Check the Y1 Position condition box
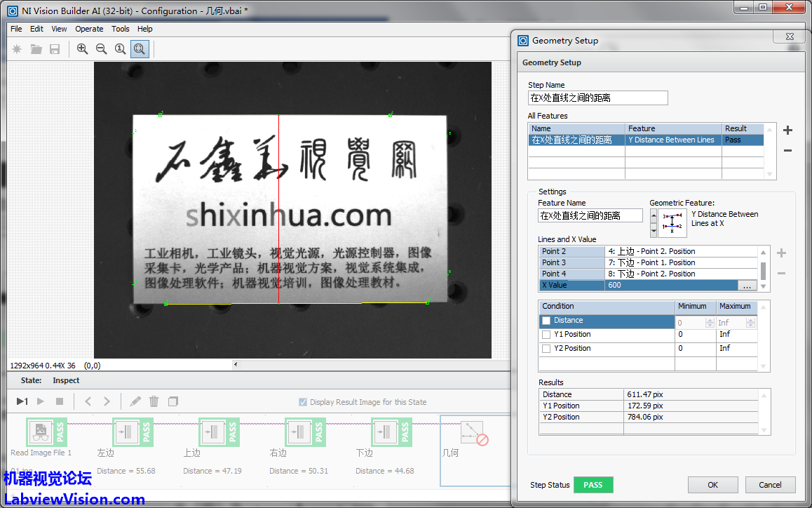 point(546,335)
